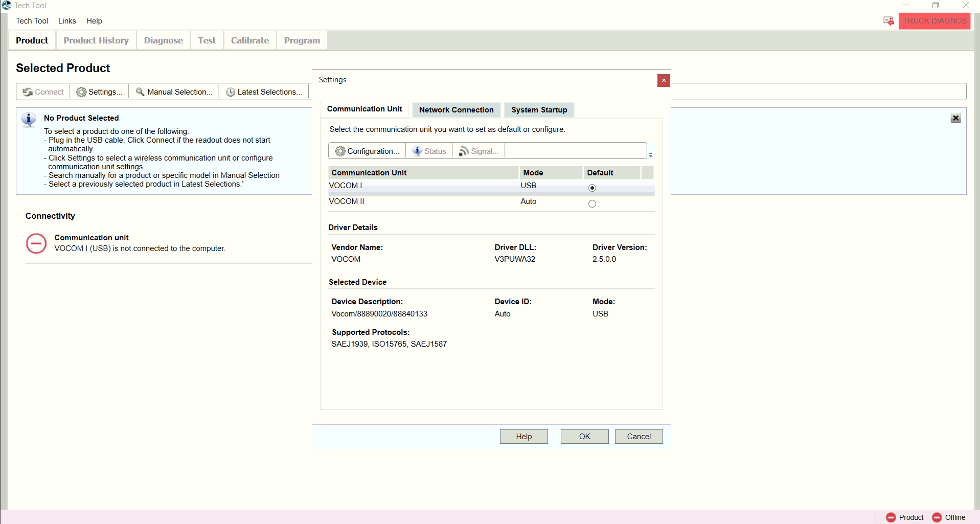
Task: Click the OK button
Action: coord(584,437)
